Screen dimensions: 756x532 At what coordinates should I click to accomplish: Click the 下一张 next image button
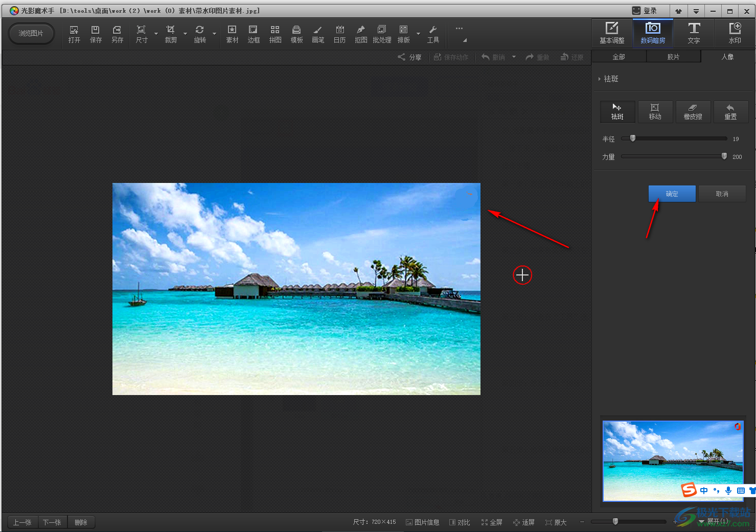point(52,522)
